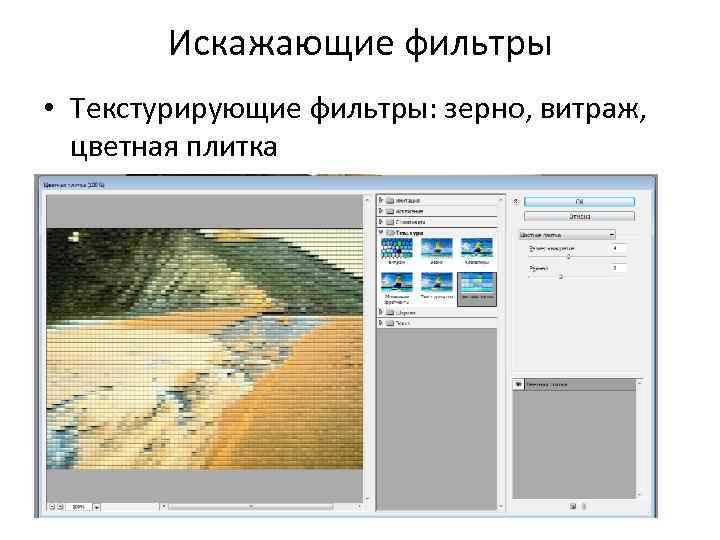Viewport: 720px width, 540px height.
Task: Select the Текстуризатор filter thumbnail
Action: (437, 284)
